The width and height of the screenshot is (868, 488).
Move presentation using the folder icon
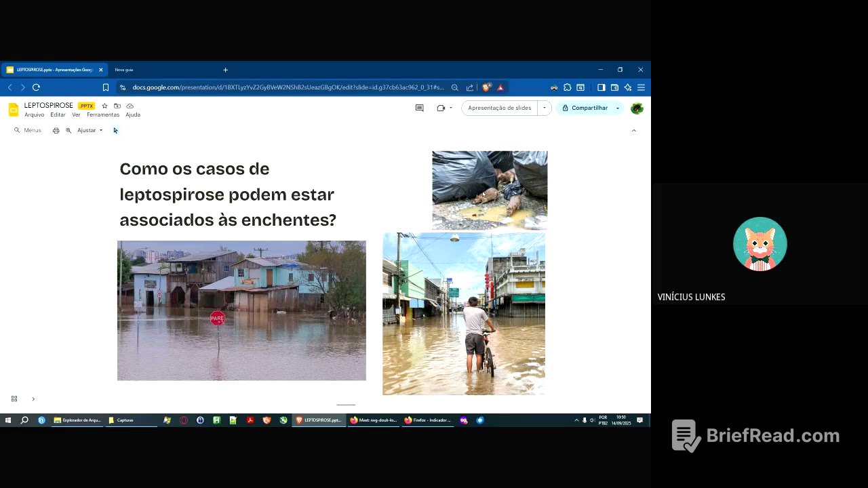coord(117,106)
